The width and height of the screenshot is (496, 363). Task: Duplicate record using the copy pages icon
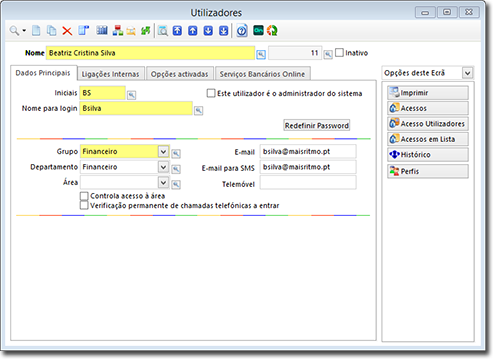pos(51,31)
